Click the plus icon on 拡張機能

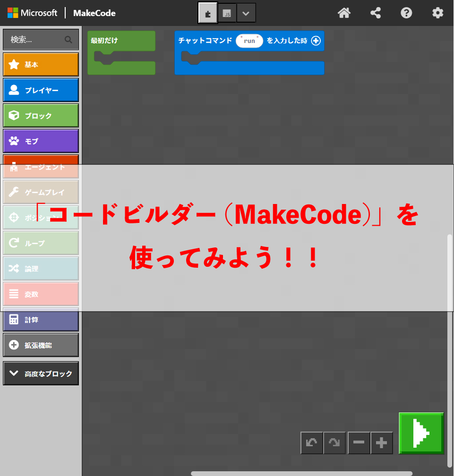point(14,345)
